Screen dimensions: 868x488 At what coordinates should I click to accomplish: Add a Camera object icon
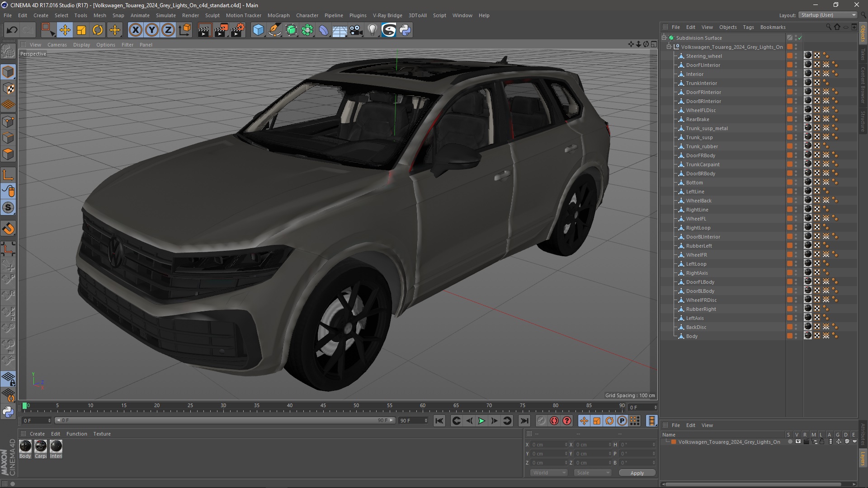(356, 30)
